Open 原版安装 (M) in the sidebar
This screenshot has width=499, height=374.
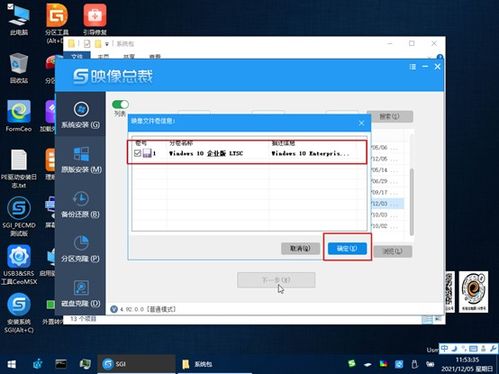(x=80, y=159)
